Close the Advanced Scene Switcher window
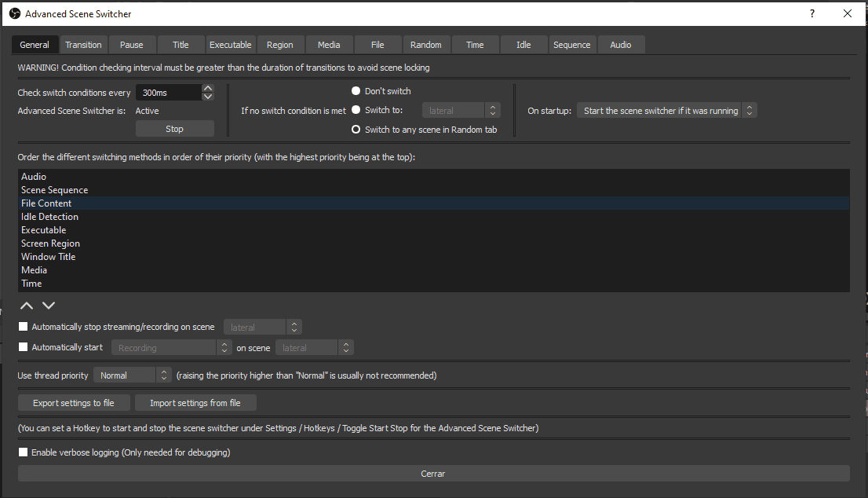Screen dimensions: 868x498 [847, 13]
